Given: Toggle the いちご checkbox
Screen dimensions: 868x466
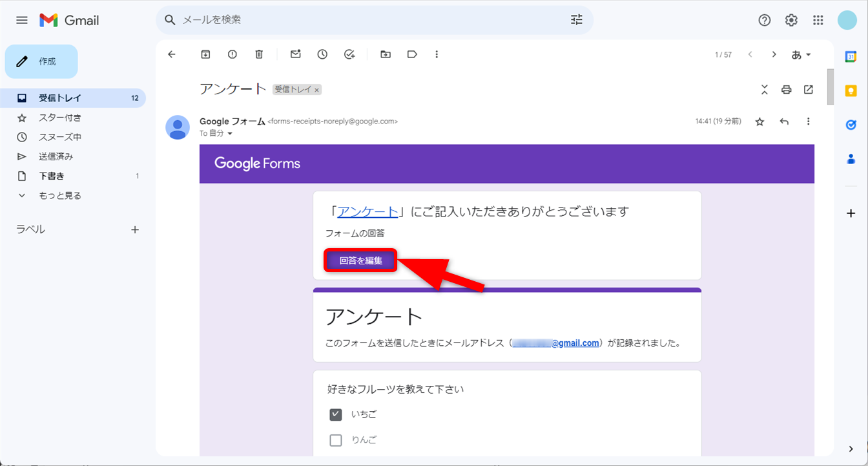Looking at the screenshot, I should [x=336, y=415].
